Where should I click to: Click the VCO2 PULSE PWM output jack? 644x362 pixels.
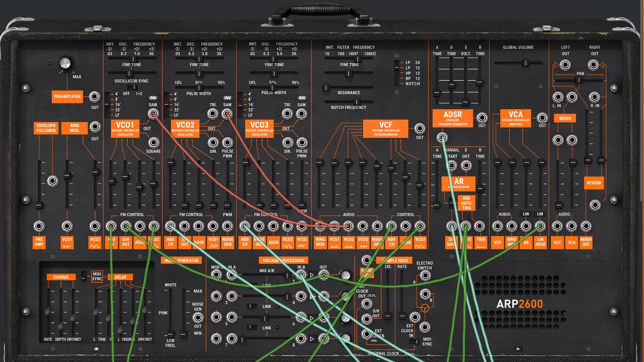tap(227, 142)
